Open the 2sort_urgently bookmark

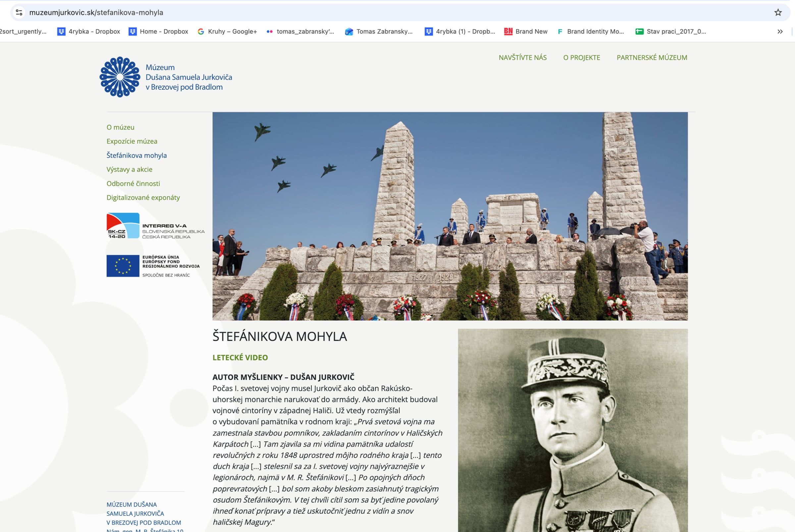(23, 31)
